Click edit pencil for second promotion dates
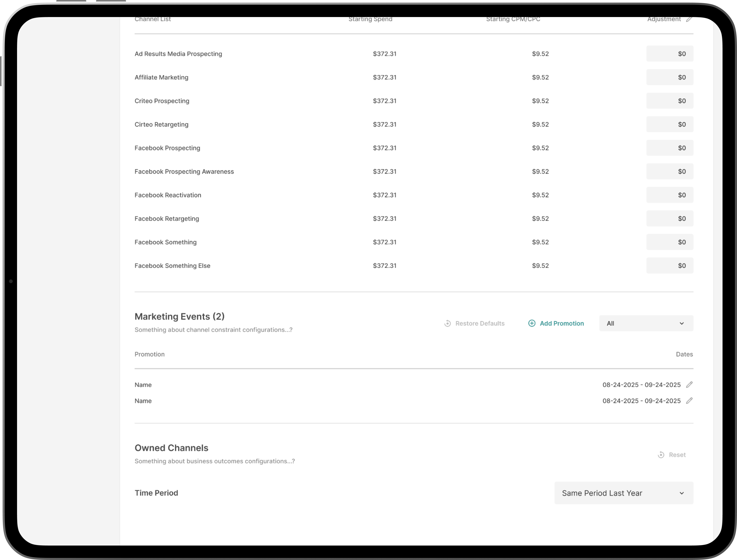Image resolution: width=737 pixels, height=560 pixels. [x=689, y=401]
